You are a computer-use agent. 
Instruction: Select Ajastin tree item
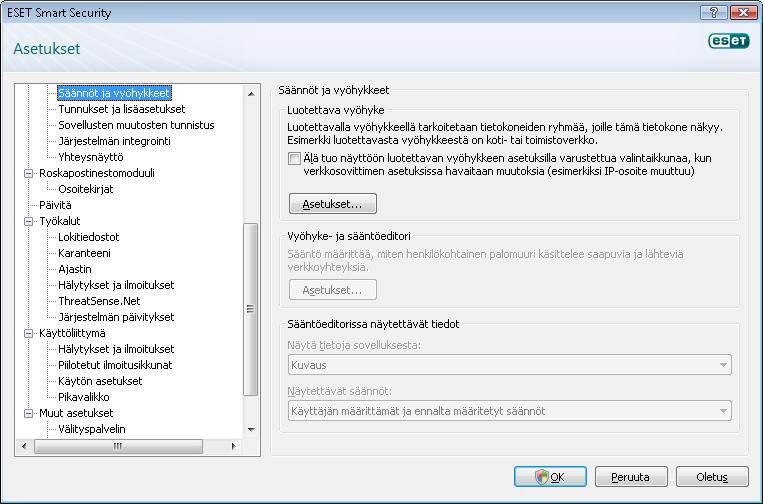[75, 269]
